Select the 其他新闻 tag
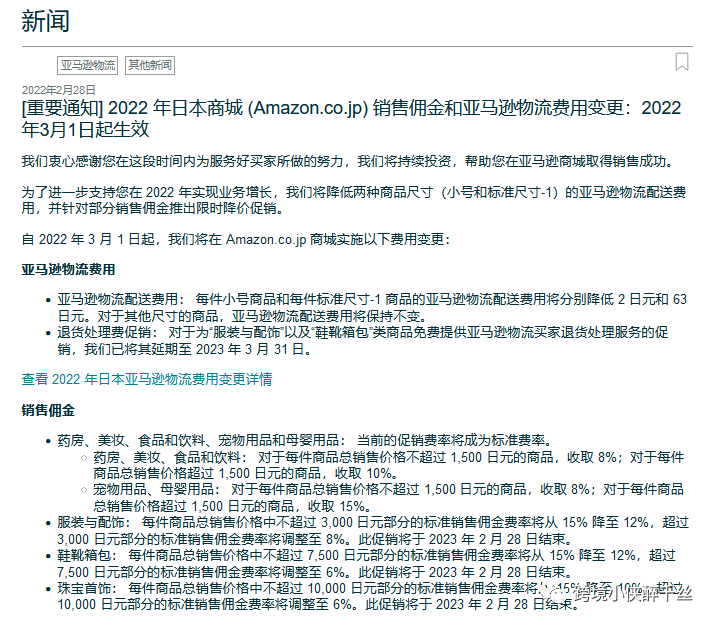The height and width of the screenshot is (625, 715). click(x=150, y=66)
